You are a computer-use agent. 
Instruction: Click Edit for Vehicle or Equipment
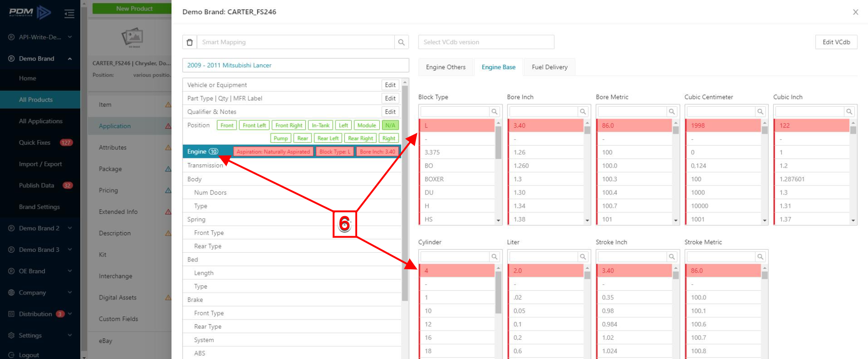coord(390,85)
